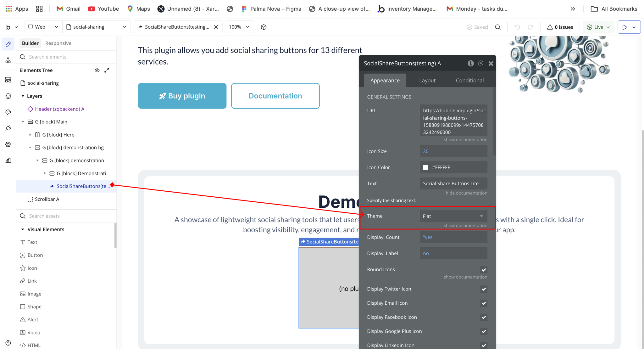Uncheck Display Twitter Icon checkbox

click(x=484, y=289)
